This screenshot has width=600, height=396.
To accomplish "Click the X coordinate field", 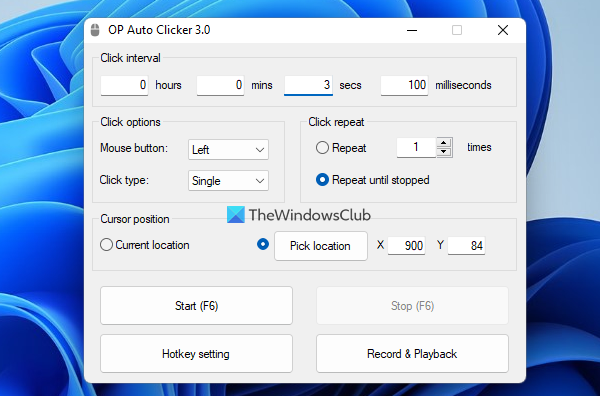I will [406, 246].
